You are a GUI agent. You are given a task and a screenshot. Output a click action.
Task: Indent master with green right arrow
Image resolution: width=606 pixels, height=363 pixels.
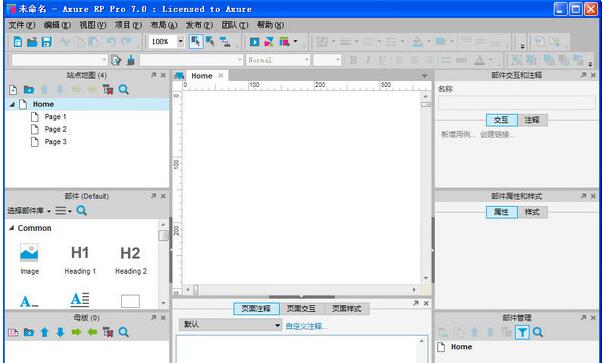pyautogui.click(x=76, y=332)
